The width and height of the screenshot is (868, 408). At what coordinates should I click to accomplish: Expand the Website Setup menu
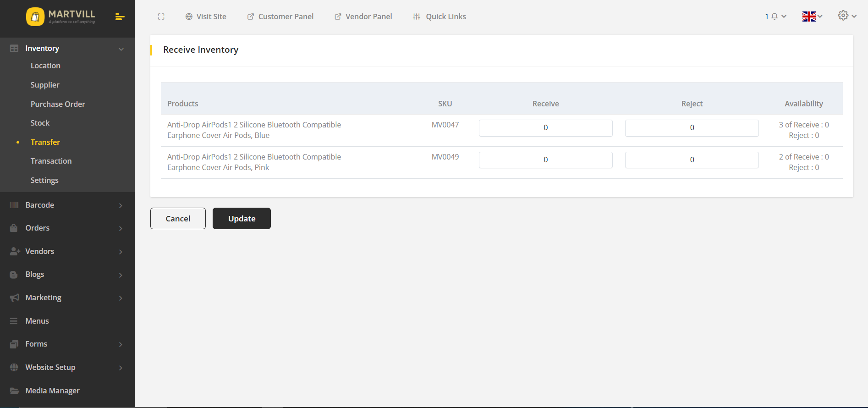pos(121,368)
